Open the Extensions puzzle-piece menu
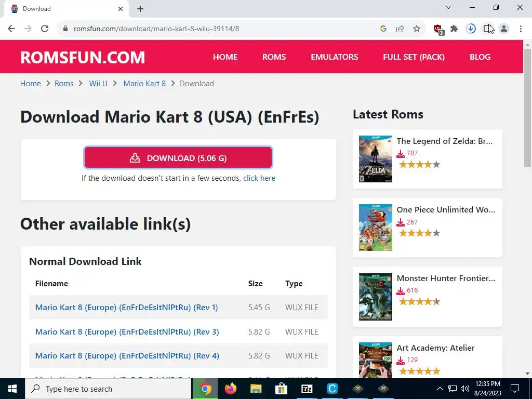This screenshot has height=399, width=532. [x=454, y=29]
